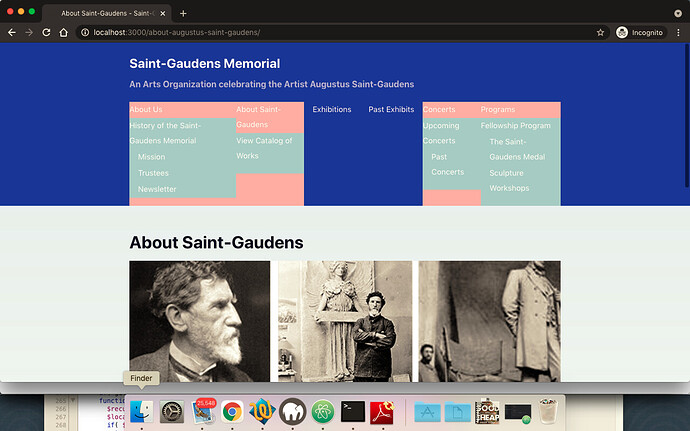Launch the Atom editor from the dock
Viewport: 690px width, 431px height.
[x=323, y=411]
